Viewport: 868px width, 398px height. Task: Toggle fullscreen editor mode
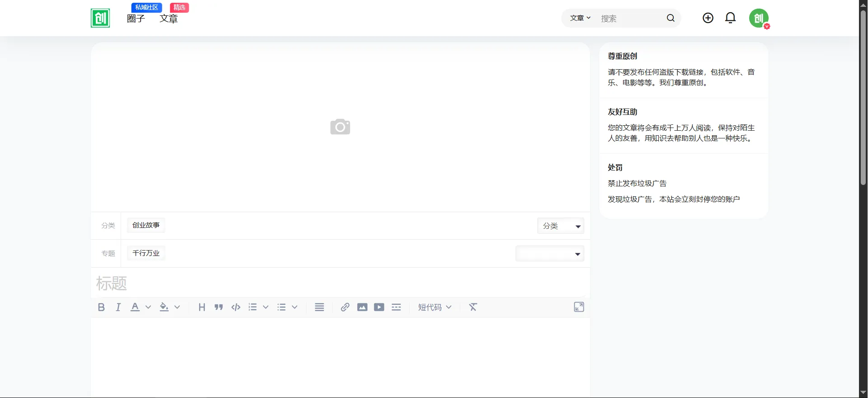coord(579,307)
